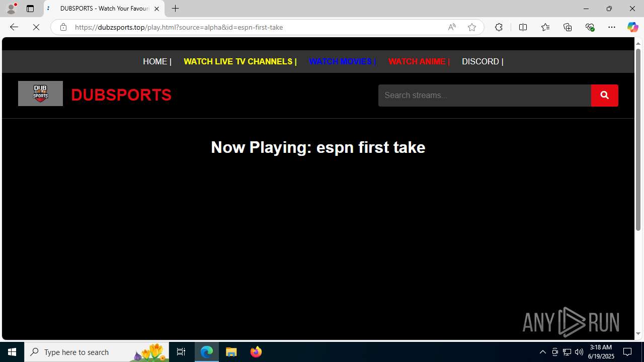Open Split screen view icon

coord(523,27)
